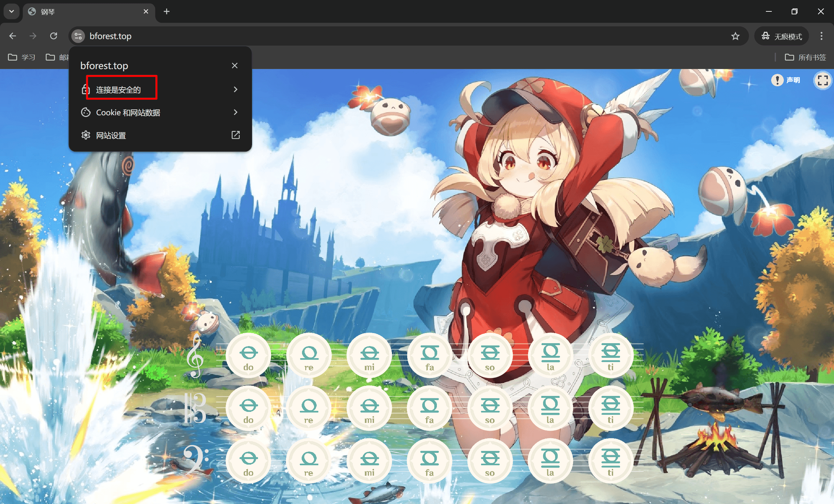The height and width of the screenshot is (504, 834).
Task: Play the top row fa note
Action: pos(429,355)
